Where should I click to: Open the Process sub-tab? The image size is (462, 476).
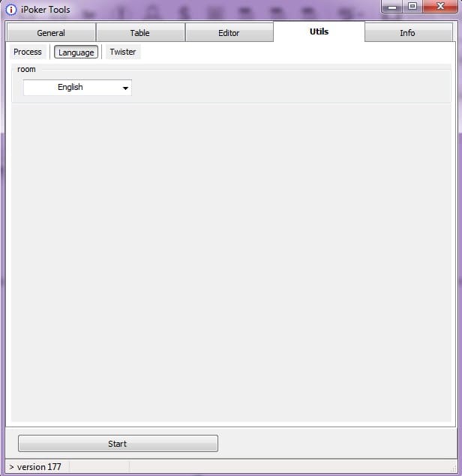pyautogui.click(x=28, y=52)
